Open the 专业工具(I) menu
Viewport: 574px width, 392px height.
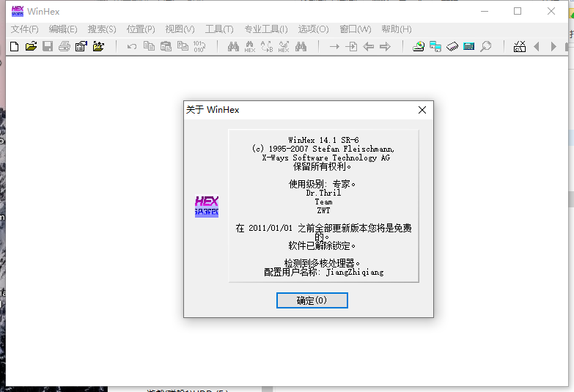pos(266,29)
